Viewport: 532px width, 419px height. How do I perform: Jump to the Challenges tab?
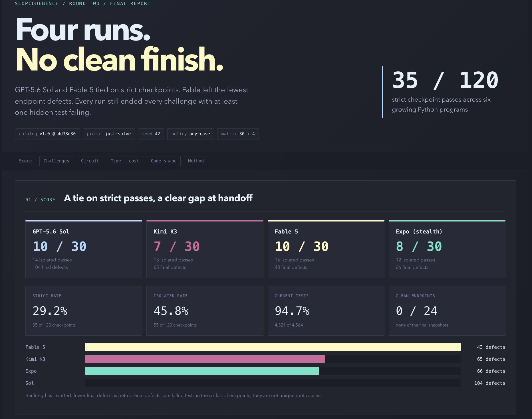point(56,161)
